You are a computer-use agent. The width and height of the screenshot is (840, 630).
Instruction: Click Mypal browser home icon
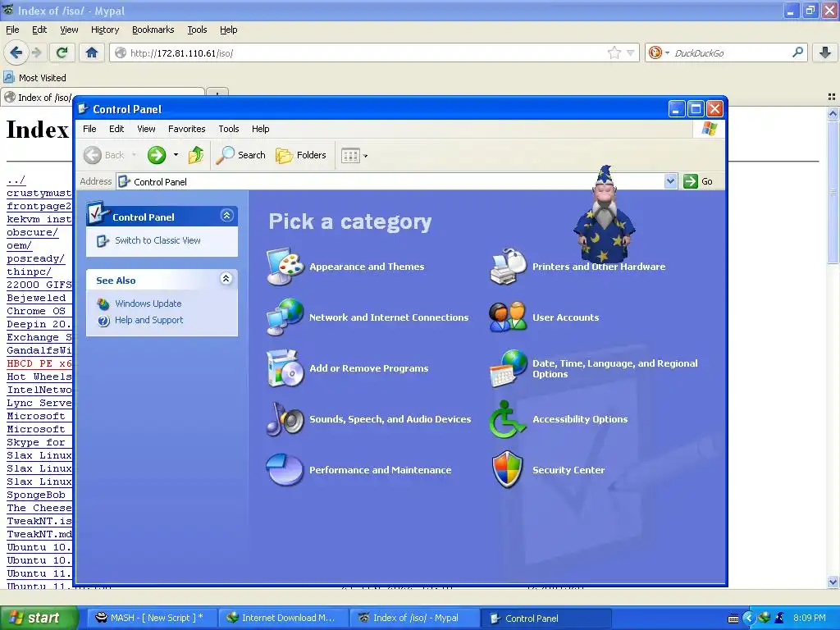[92, 52]
